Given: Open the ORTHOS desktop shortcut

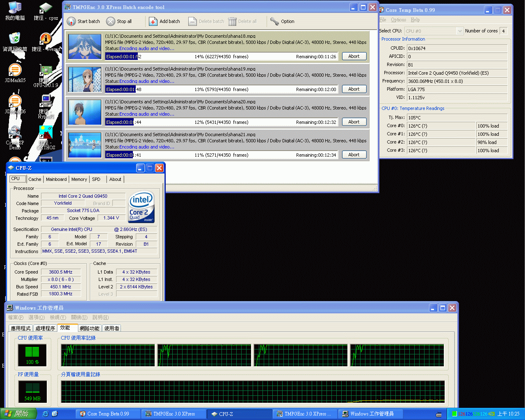Looking at the screenshot, I should pos(46,138).
